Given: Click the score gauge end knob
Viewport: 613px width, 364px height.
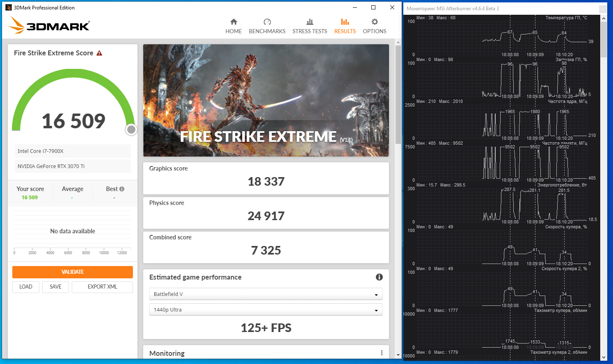Looking at the screenshot, I should 131,130.
